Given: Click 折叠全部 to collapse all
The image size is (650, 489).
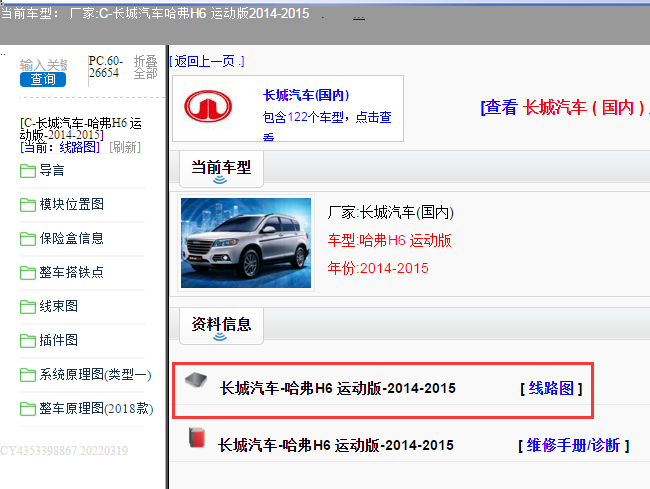Looking at the screenshot, I should point(146,67).
